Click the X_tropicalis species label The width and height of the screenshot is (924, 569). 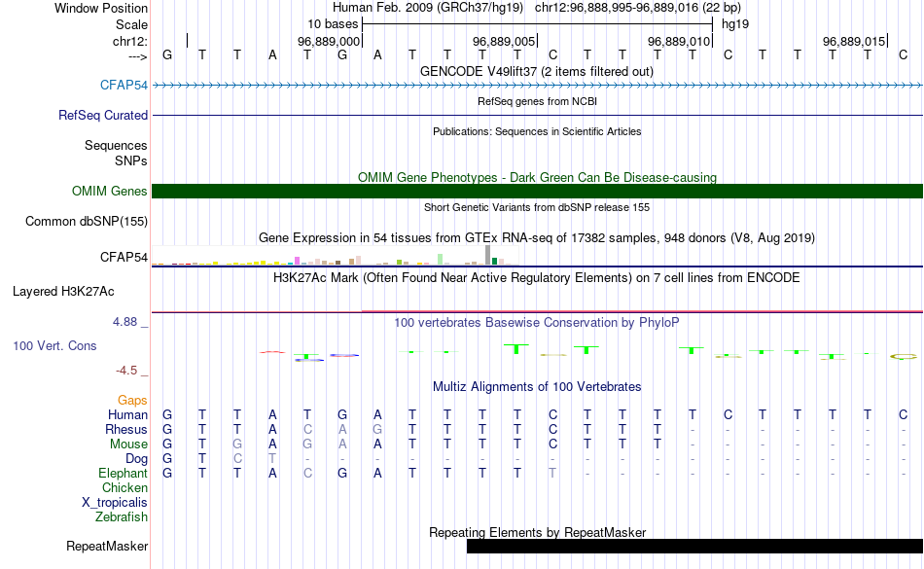[115, 503]
